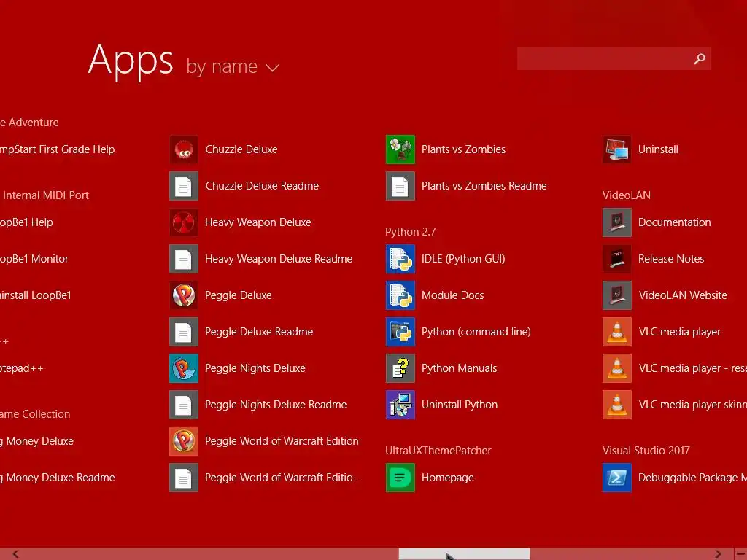
Task: Open Peggle Deluxe Readme document icon
Action: click(x=183, y=332)
